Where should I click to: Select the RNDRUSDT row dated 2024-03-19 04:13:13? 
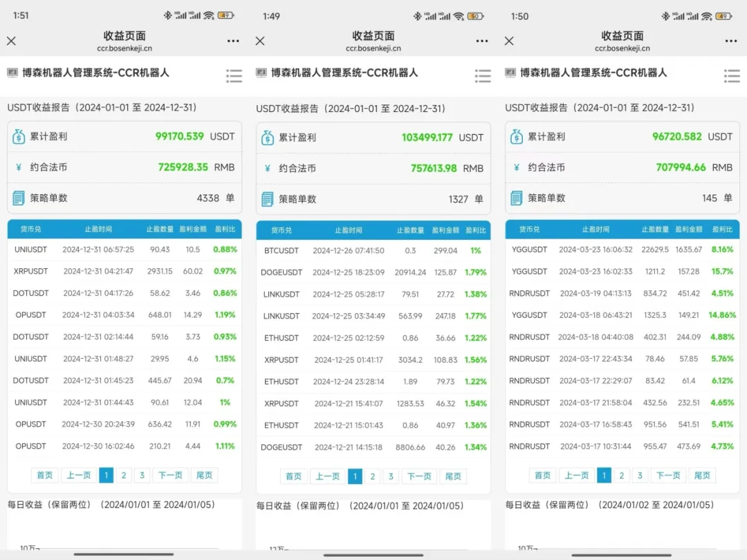(x=622, y=293)
